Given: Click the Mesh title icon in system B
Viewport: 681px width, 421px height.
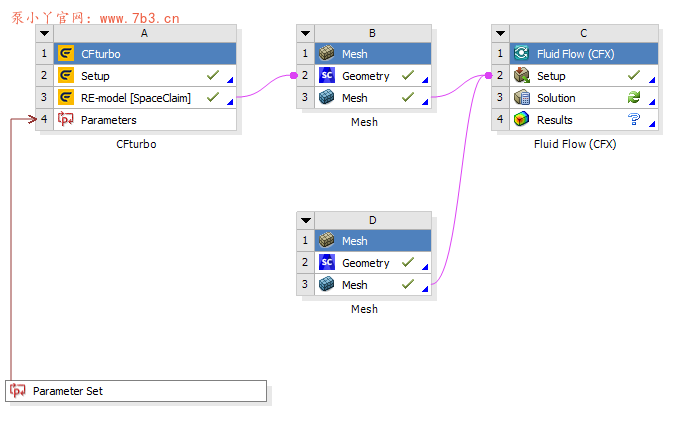Looking at the screenshot, I should pos(327,53).
